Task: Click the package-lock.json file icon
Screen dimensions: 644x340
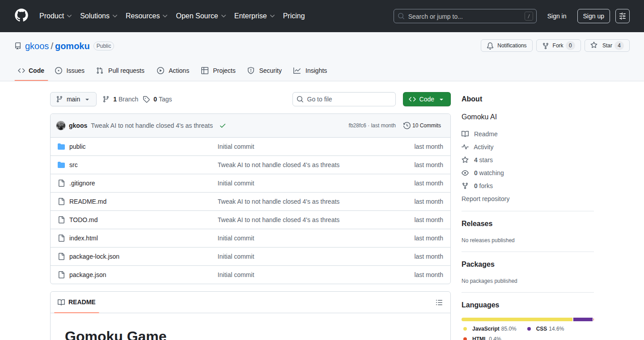Action: coord(61,256)
